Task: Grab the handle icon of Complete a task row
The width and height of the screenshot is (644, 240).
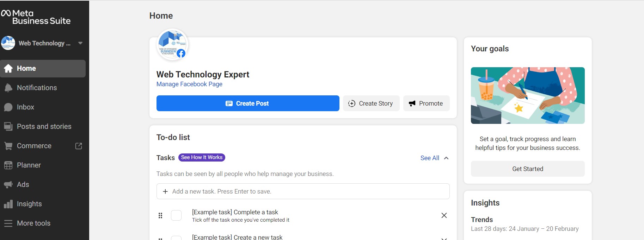Action: click(160, 215)
